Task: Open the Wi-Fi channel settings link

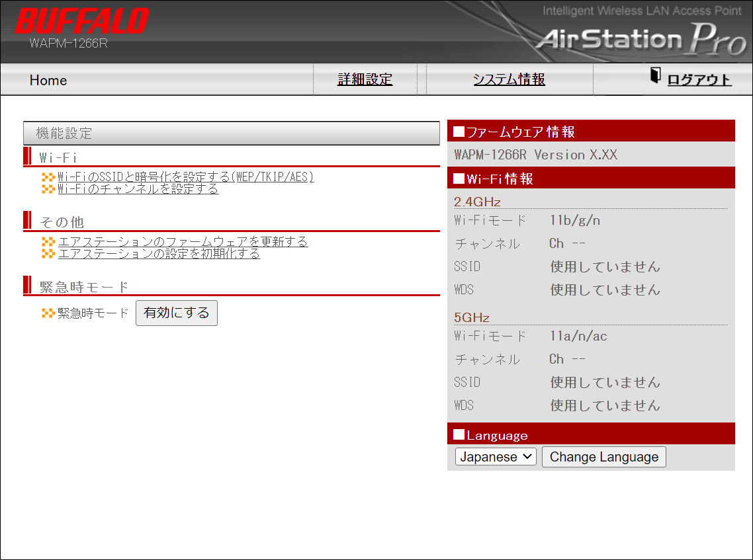Action: tap(138, 188)
